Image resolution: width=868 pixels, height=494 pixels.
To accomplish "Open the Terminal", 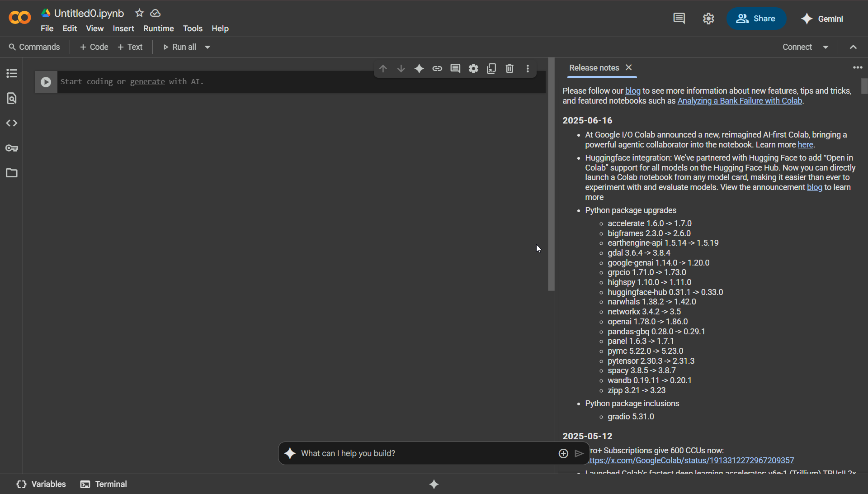I will coord(104,484).
